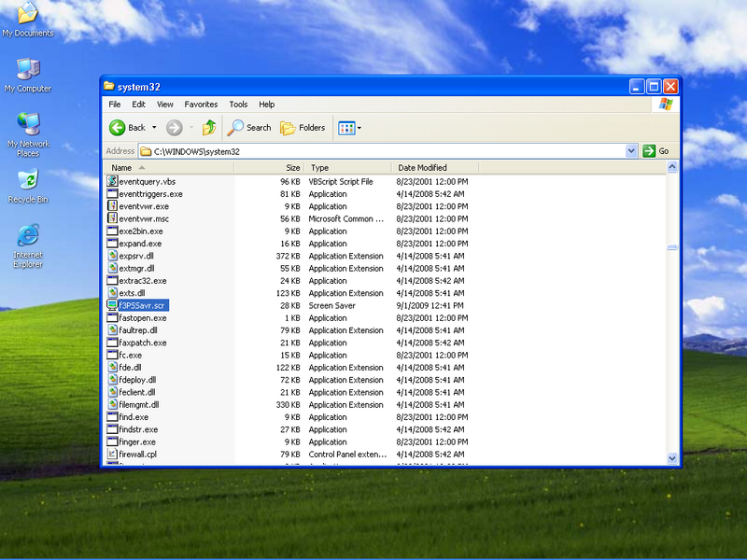Select the faxpatch.exe icon
The width and height of the screenshot is (747, 560).
click(112, 343)
